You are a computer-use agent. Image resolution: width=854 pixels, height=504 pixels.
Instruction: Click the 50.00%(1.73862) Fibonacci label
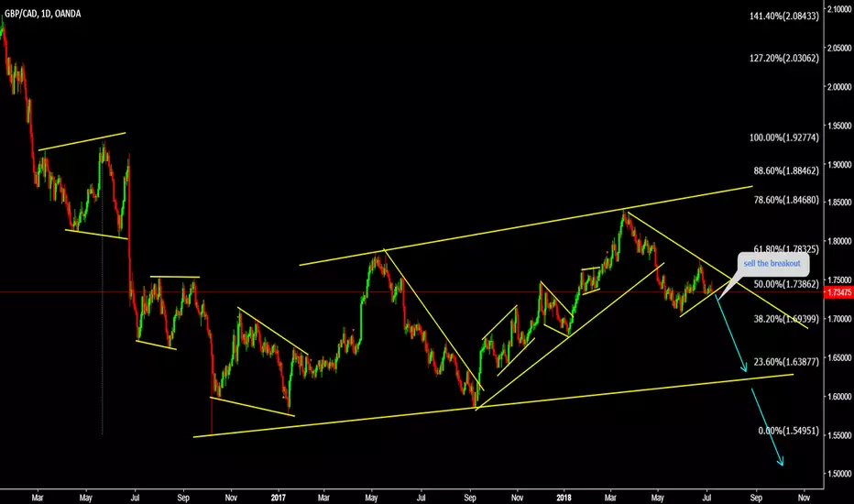click(786, 284)
